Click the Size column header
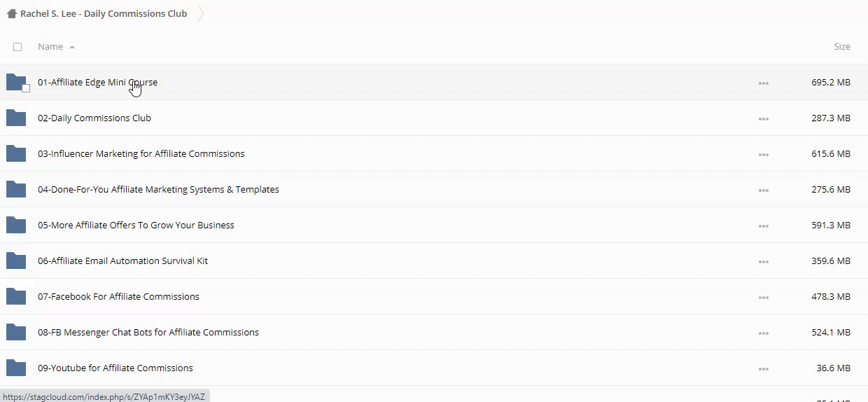 pyautogui.click(x=841, y=47)
